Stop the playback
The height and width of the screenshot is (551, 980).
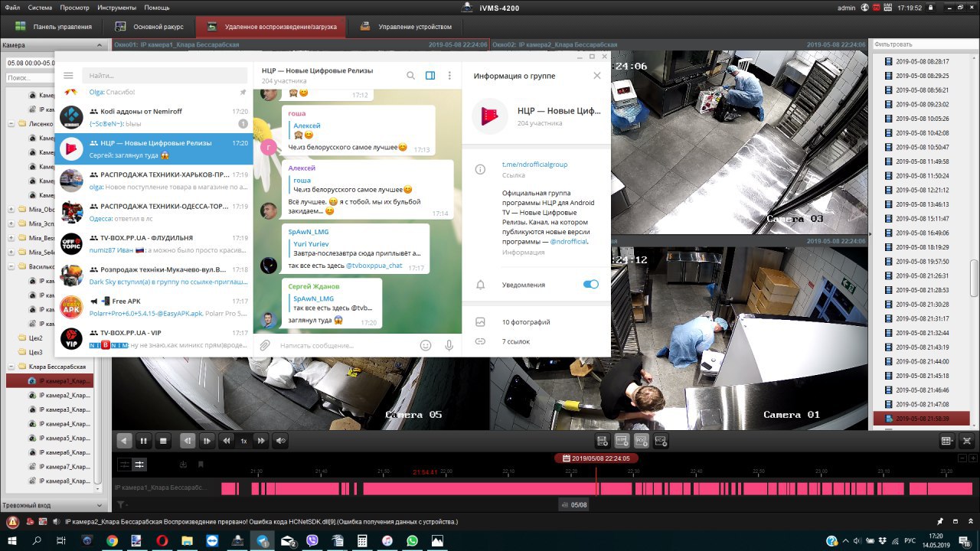(163, 441)
